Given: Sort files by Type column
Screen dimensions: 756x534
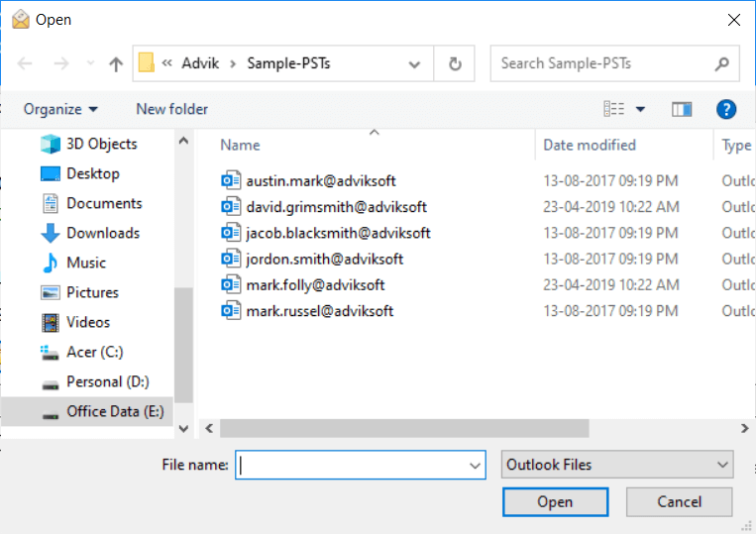Looking at the screenshot, I should pyautogui.click(x=736, y=146).
